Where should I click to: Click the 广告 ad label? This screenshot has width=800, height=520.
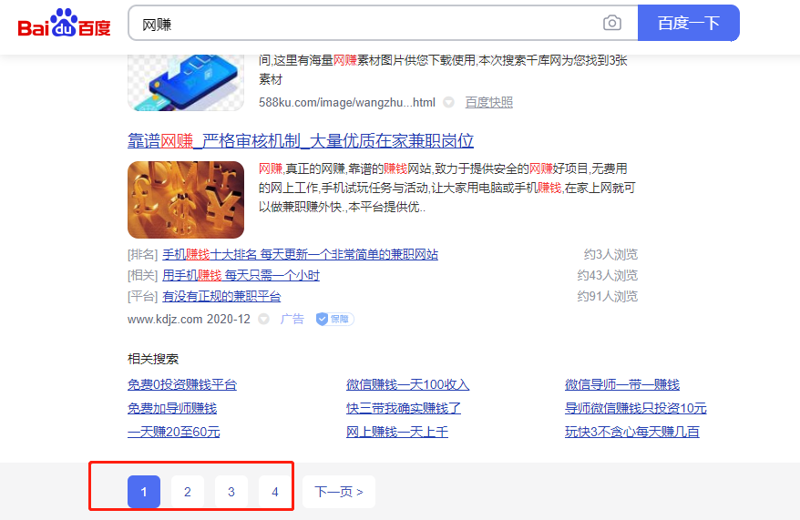click(x=292, y=319)
